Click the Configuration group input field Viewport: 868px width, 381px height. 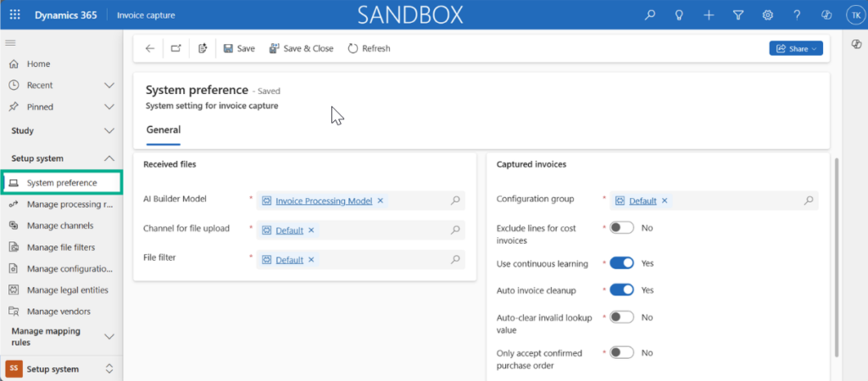(714, 201)
